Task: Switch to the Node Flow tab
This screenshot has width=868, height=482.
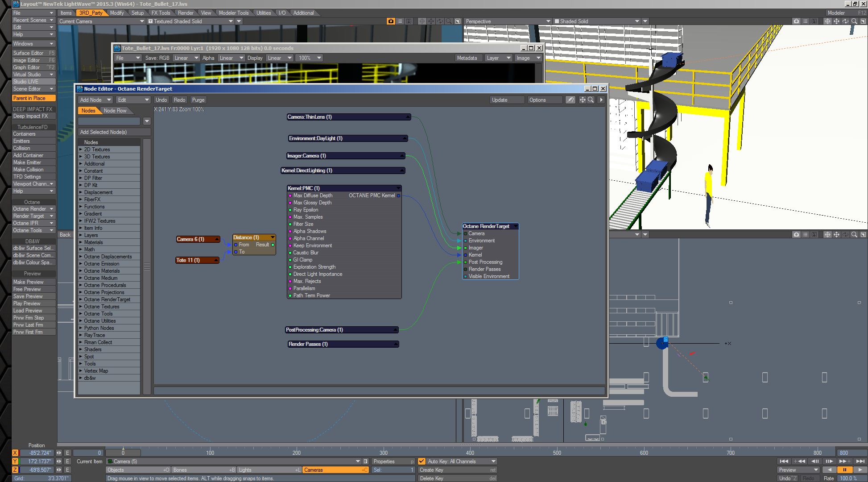Action: [x=115, y=111]
